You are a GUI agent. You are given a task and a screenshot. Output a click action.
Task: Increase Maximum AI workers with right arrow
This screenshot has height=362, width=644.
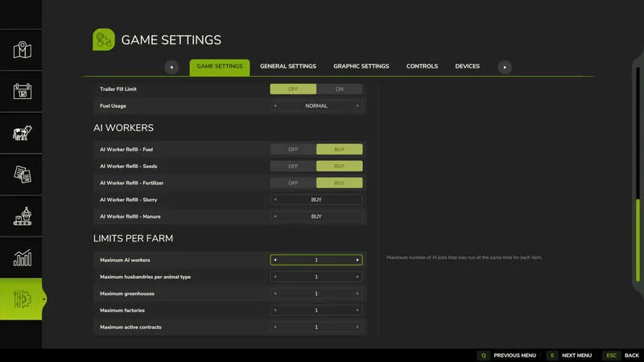(357, 260)
